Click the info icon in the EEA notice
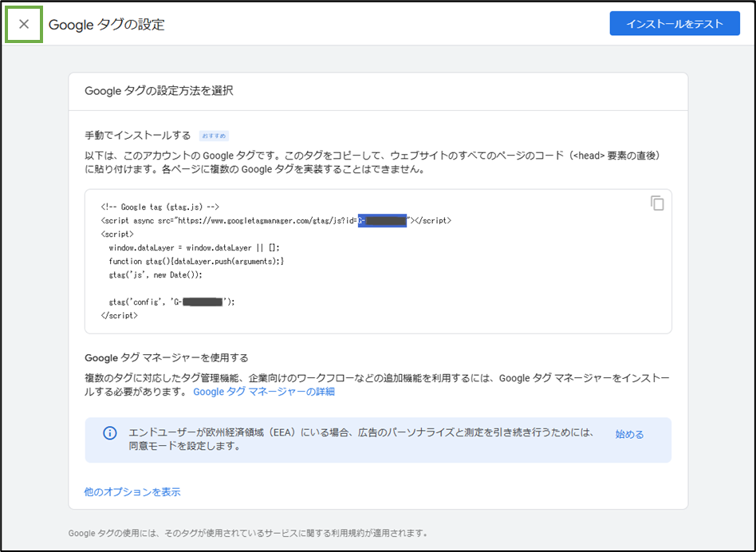756x552 pixels. 110,433
